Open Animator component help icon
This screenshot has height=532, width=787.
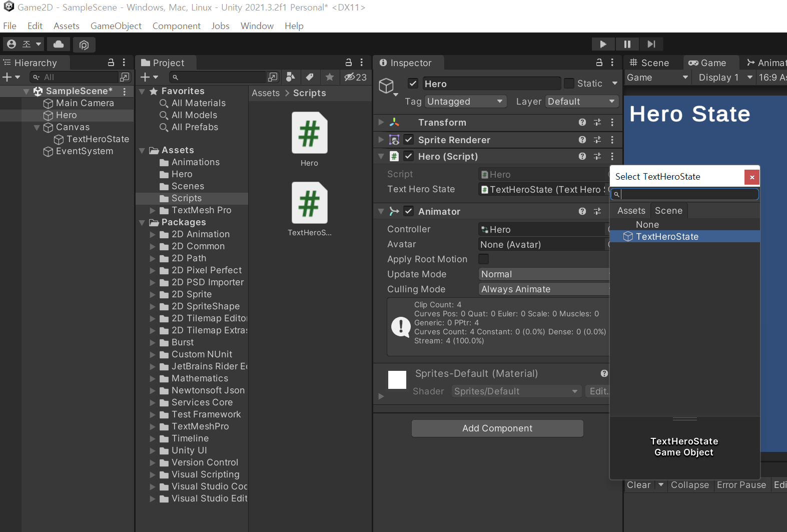click(582, 211)
